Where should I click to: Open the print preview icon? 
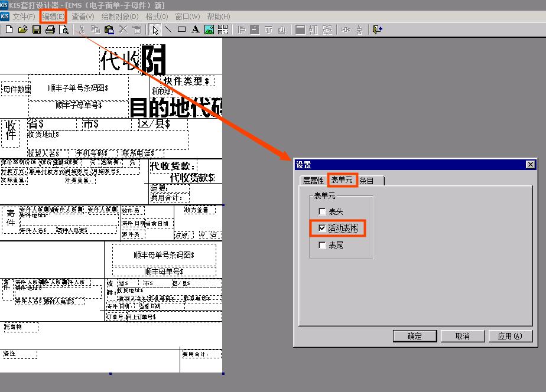coord(64,30)
